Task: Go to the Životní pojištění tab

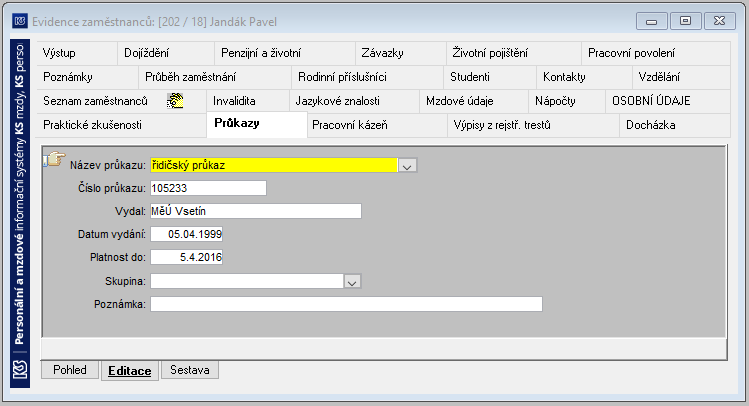Action: point(514,53)
